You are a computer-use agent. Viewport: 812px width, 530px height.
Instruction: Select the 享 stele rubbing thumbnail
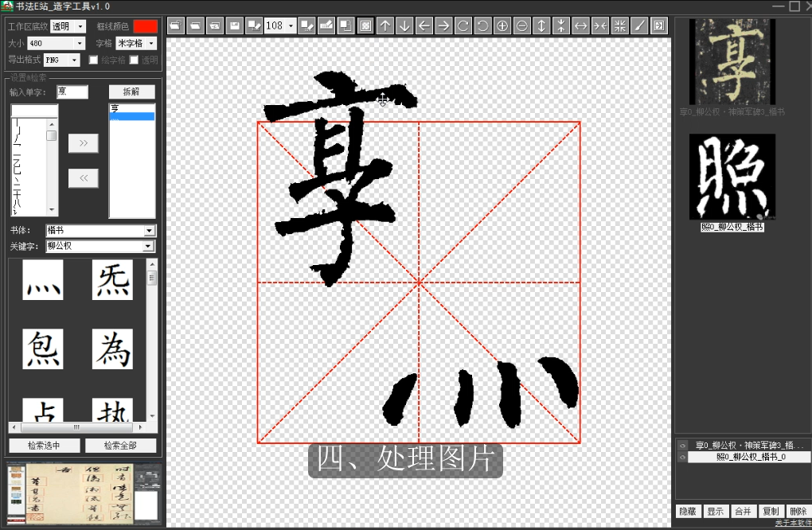pyautogui.click(x=732, y=61)
